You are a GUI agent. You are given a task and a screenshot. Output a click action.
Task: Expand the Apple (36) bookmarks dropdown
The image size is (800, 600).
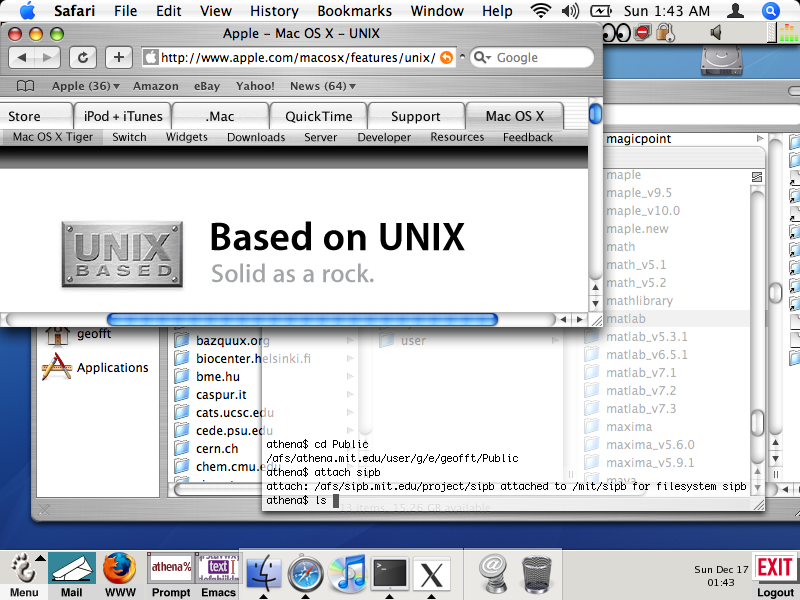click(85, 86)
